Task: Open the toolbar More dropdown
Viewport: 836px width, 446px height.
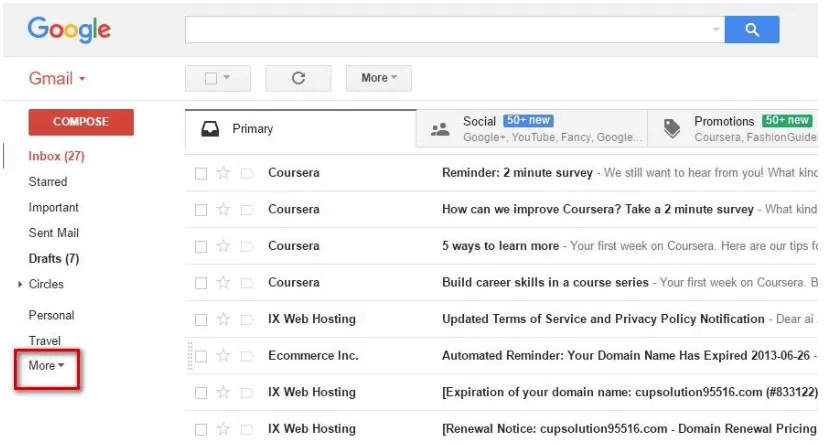Action: (379, 78)
